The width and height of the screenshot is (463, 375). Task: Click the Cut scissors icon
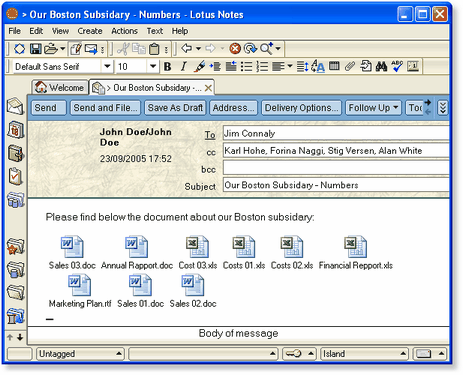tap(123, 49)
